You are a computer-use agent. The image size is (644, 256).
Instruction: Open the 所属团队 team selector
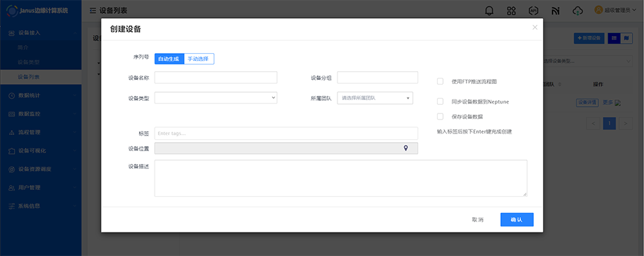375,98
